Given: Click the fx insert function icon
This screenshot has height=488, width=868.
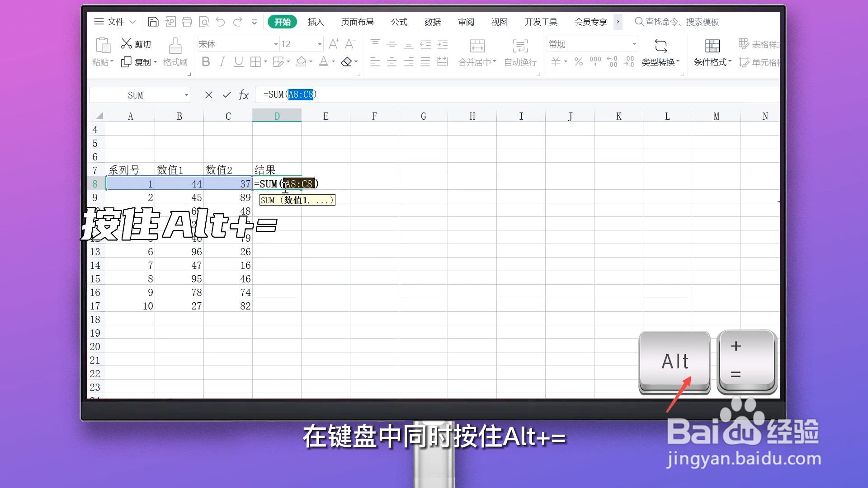Looking at the screenshot, I should pyautogui.click(x=244, y=95).
